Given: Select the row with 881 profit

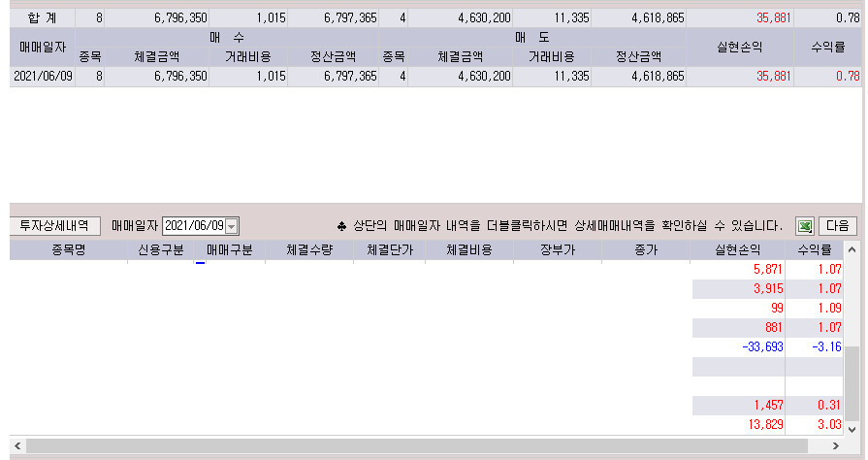Looking at the screenshot, I should [427, 328].
